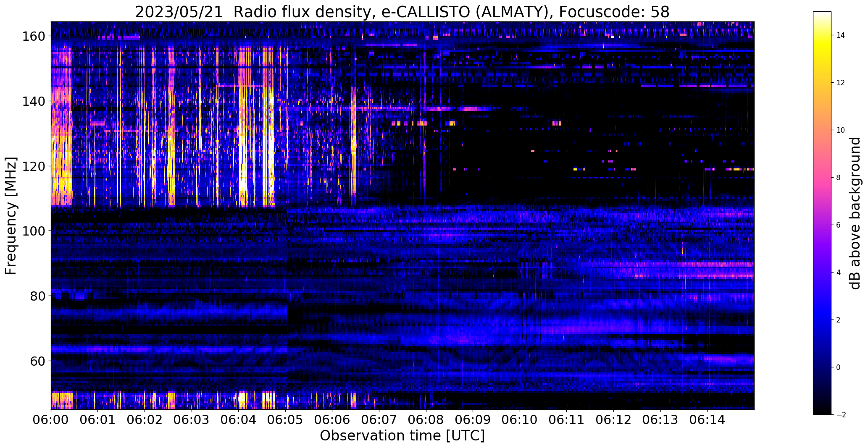868x448 pixels.
Task: Click the 0 colorbar tick label
Action: (839, 367)
